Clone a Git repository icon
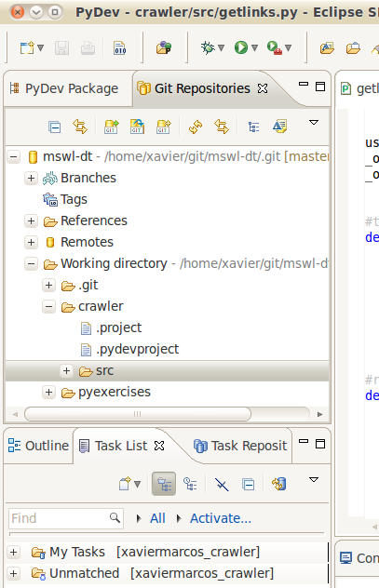The width and height of the screenshot is (379, 588). [137, 127]
